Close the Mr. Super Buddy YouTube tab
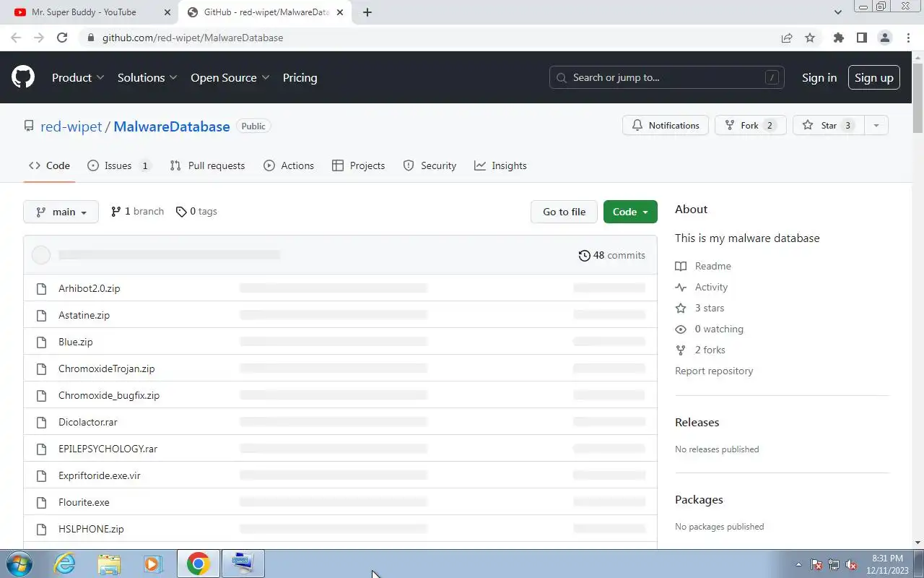This screenshot has width=924, height=578. (x=167, y=12)
